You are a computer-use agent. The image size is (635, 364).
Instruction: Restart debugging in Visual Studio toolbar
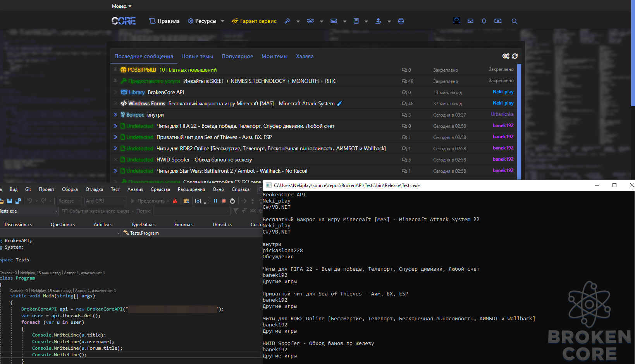point(232,201)
